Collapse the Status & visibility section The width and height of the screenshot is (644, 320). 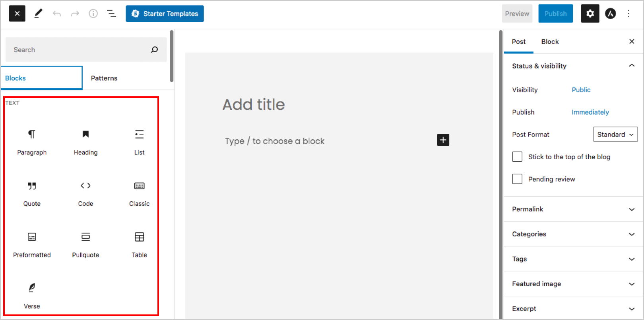[x=631, y=66]
